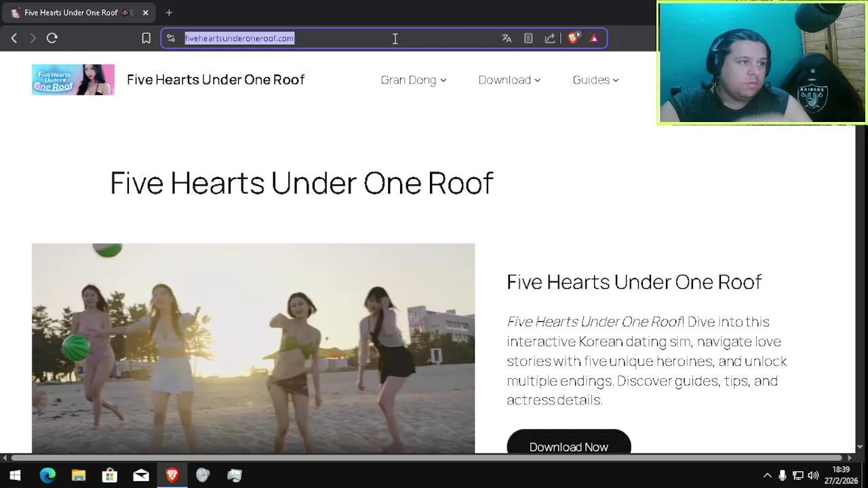Click the microphone tray icon

pyautogui.click(x=783, y=475)
